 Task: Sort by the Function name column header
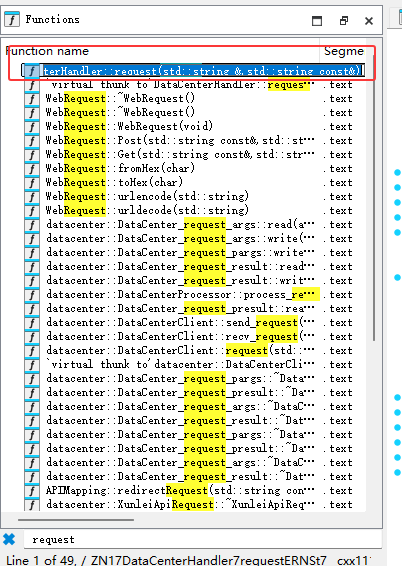pyautogui.click(x=162, y=51)
